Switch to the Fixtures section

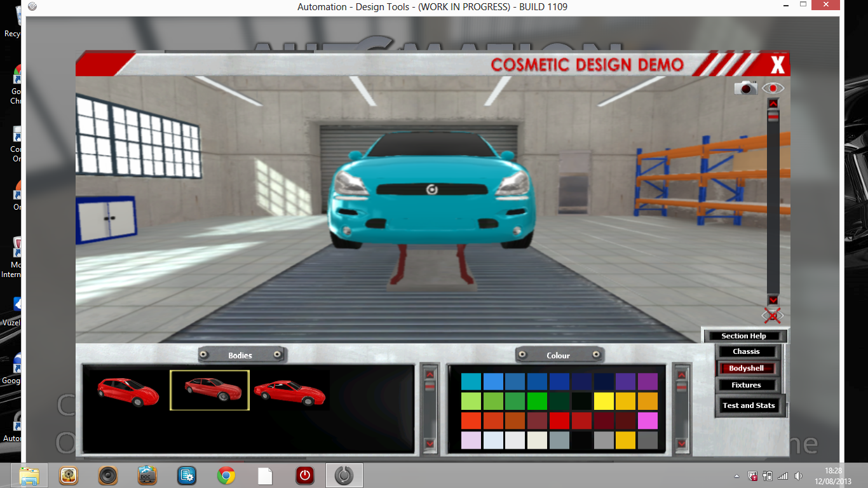[747, 385]
